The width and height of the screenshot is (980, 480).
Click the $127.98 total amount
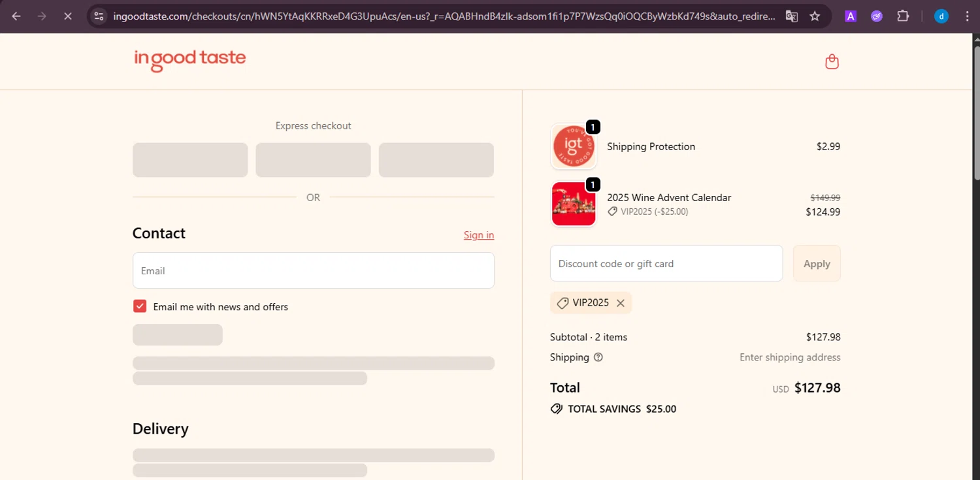point(817,388)
